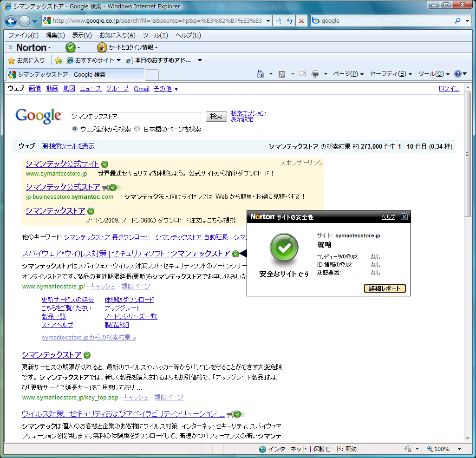Click the red stop loading icon
This screenshot has height=458, width=476.
(301, 21)
